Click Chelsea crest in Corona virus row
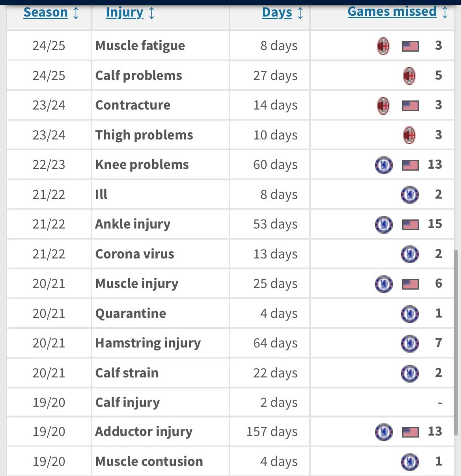 (410, 254)
